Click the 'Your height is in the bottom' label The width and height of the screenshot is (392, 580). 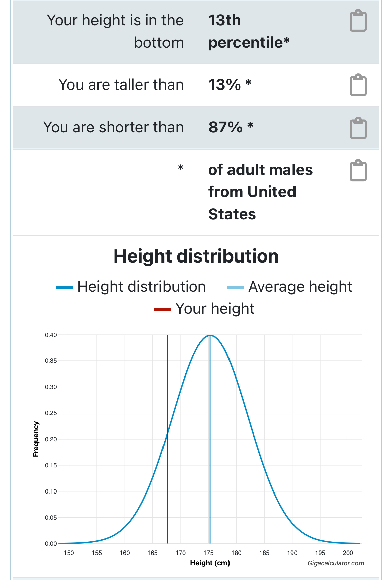point(115,31)
